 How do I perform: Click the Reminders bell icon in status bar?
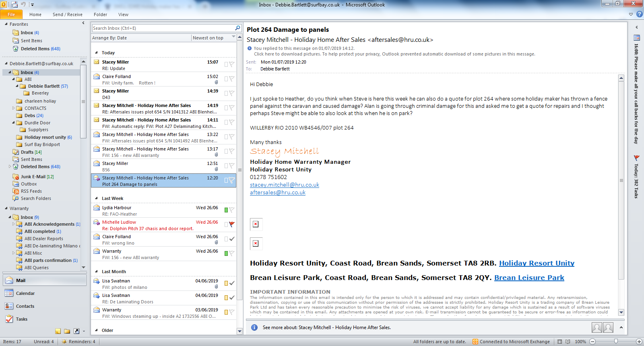point(64,342)
